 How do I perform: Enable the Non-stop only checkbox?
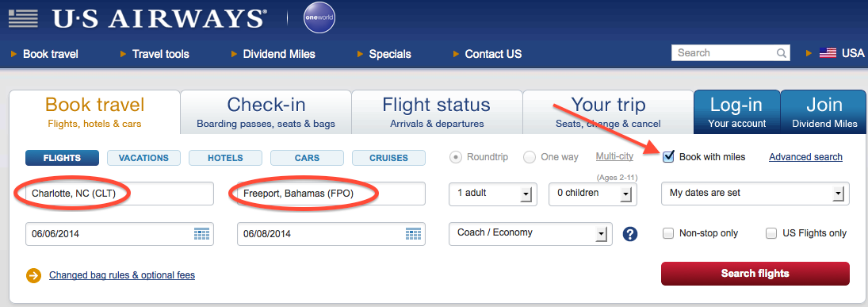click(x=668, y=233)
